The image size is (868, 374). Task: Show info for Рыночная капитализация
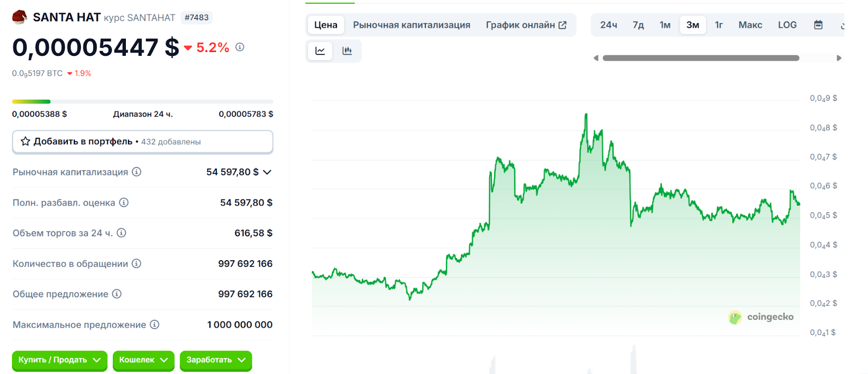[137, 172]
